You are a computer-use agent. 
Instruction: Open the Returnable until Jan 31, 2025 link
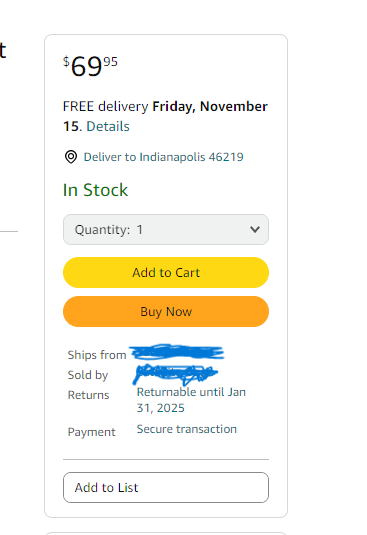pyautogui.click(x=191, y=400)
